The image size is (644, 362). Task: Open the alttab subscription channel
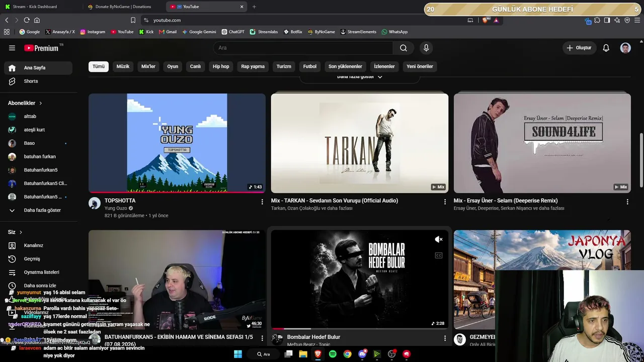click(38, 116)
